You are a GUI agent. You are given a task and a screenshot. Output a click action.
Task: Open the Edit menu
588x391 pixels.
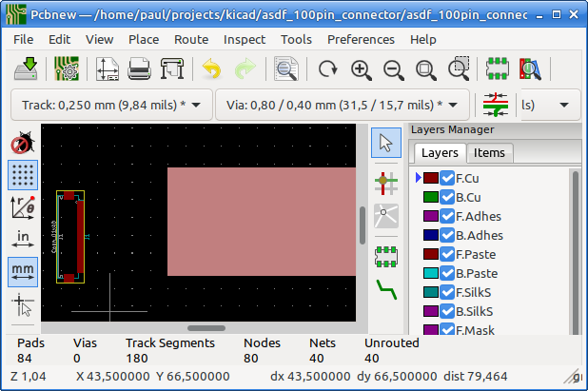59,39
